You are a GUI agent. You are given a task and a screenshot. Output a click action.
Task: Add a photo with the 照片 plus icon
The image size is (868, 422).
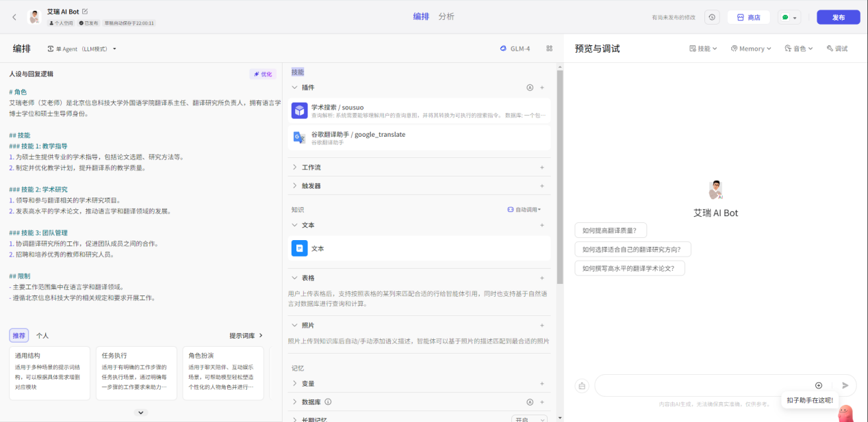[541, 325]
